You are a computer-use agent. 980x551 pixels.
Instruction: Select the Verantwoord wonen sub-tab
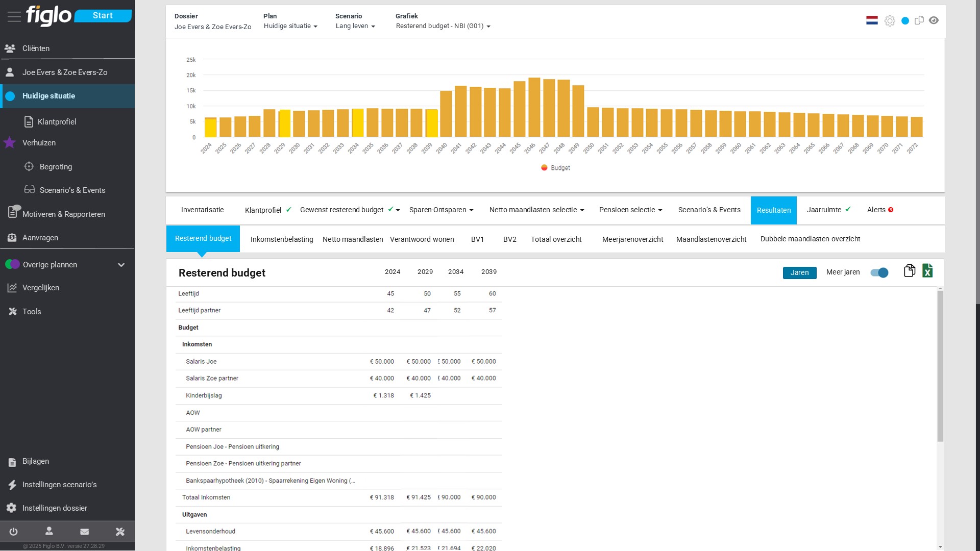pos(422,239)
